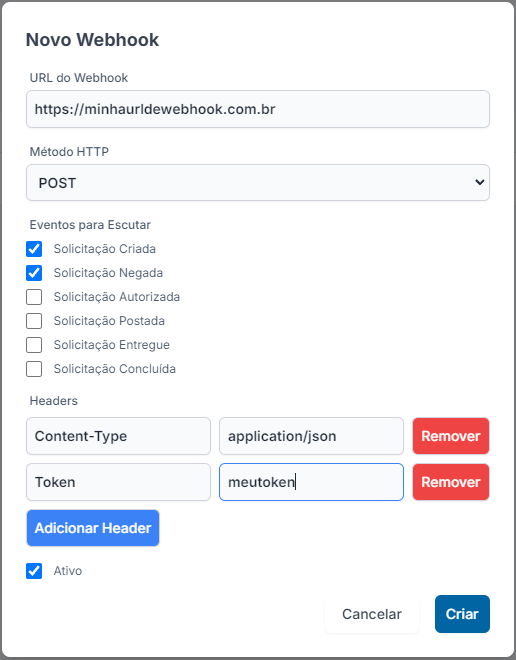Remove the Token header row

[451, 482]
